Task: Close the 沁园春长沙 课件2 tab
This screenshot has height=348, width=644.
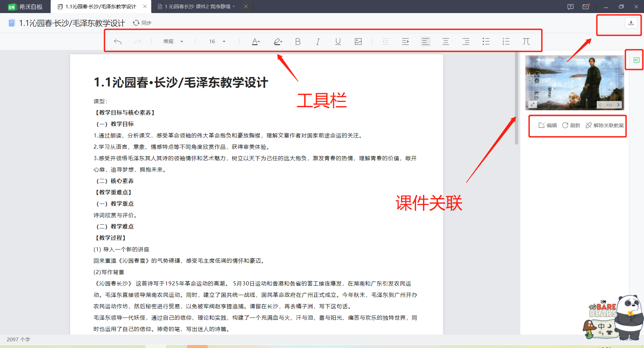Action: (246, 6)
